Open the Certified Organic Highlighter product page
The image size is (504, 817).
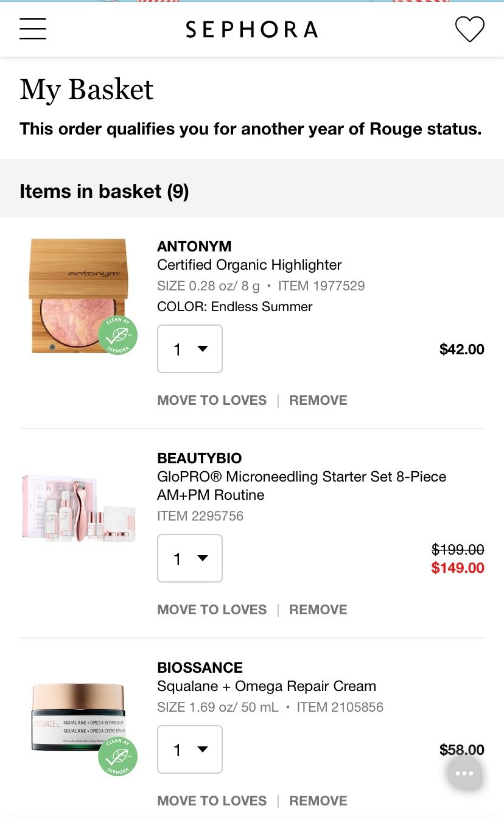pos(249,265)
